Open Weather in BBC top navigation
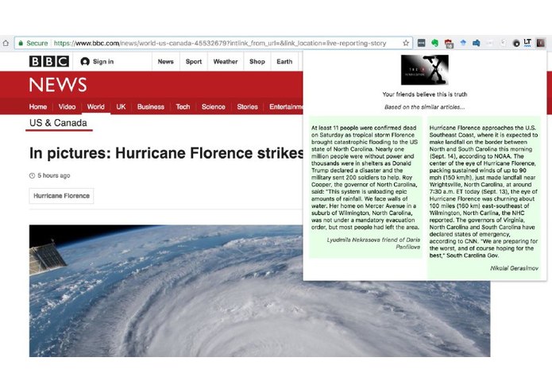Screen dimensions: 552x392 click(x=226, y=62)
